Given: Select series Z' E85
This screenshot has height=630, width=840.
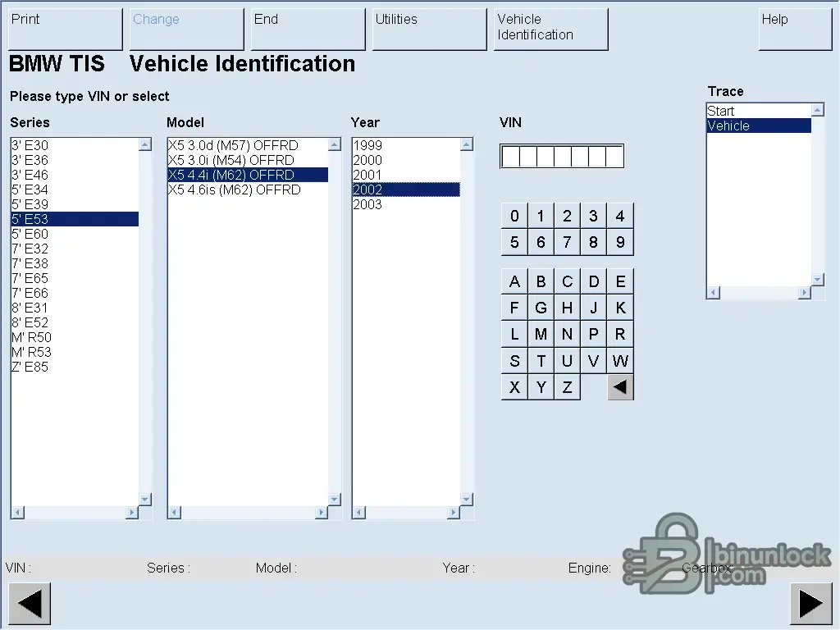Looking at the screenshot, I should tap(75, 367).
